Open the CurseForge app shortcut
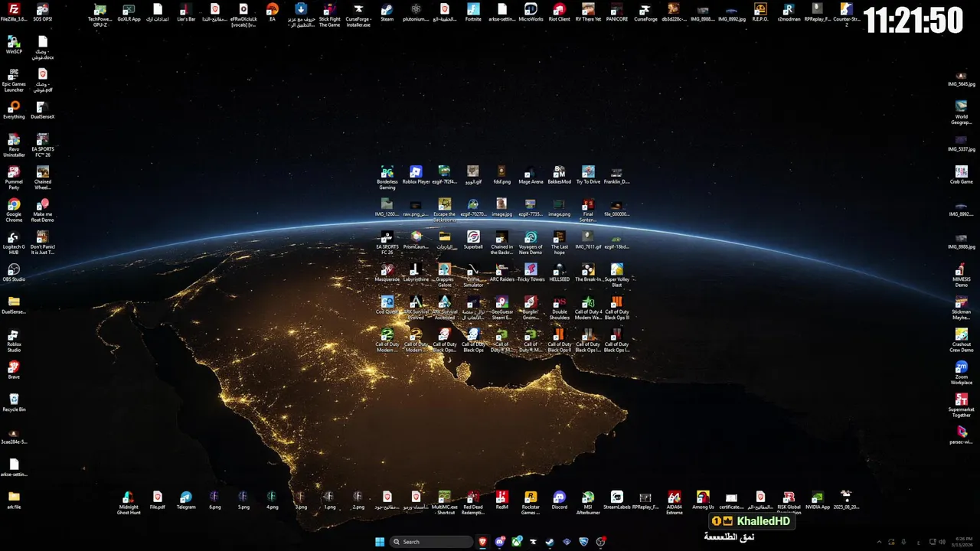The width and height of the screenshot is (980, 551). coord(645,13)
